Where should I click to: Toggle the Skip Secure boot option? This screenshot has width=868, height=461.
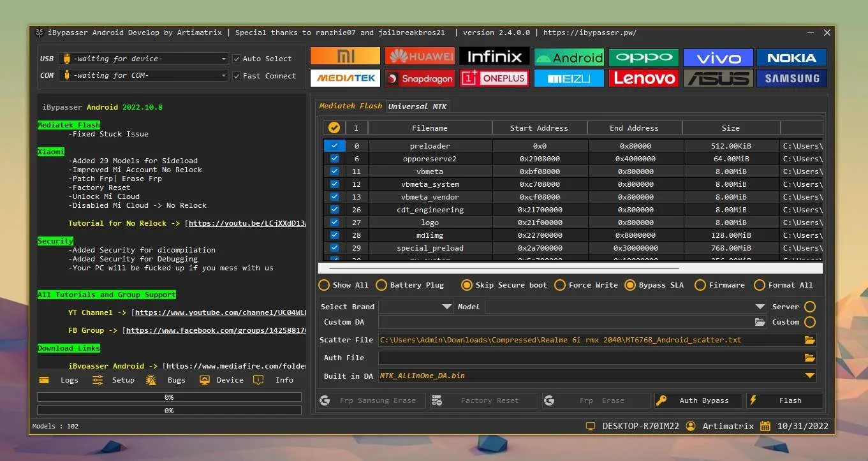point(467,285)
